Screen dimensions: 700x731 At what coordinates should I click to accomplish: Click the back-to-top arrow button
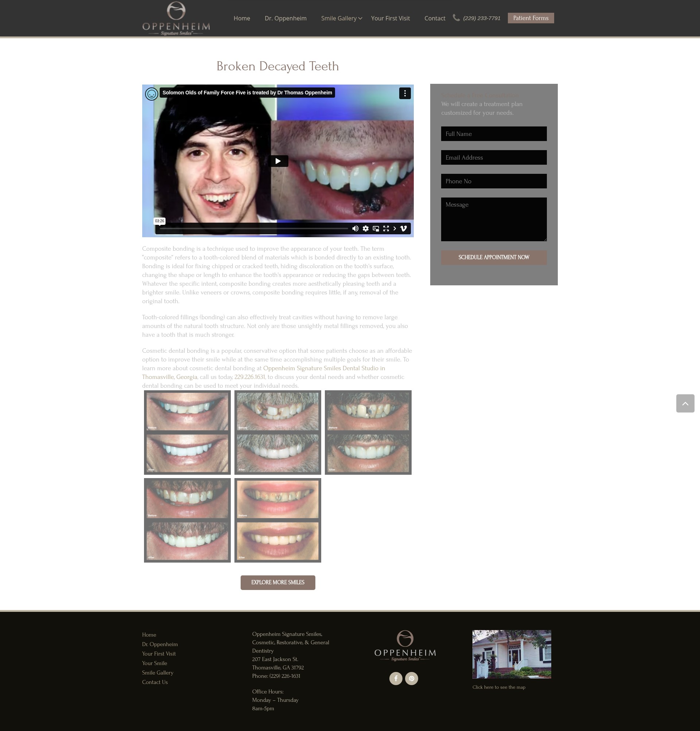685,403
